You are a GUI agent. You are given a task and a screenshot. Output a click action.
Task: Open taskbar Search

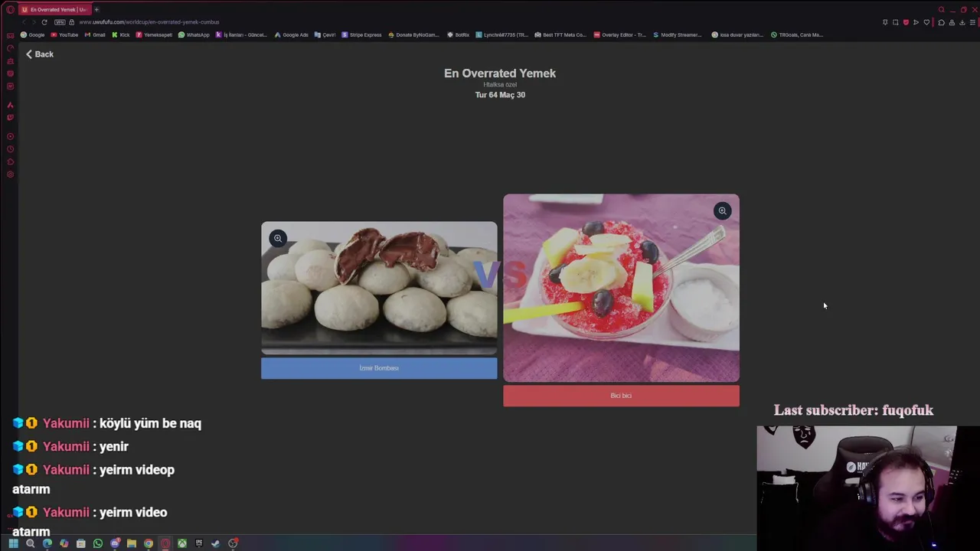pyautogui.click(x=31, y=543)
